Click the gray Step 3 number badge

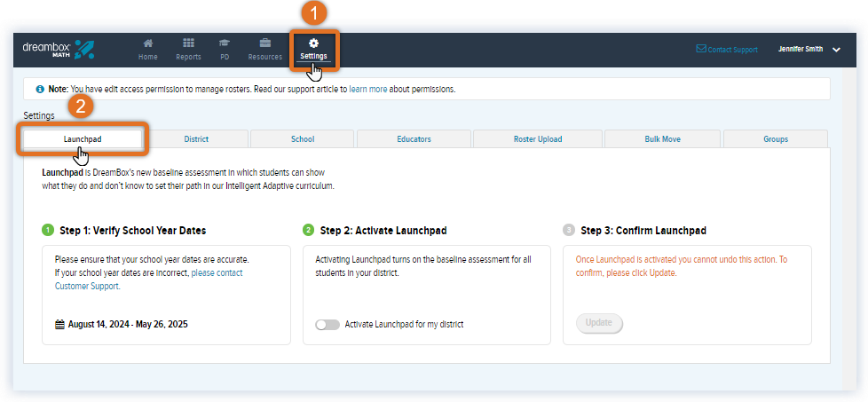click(x=569, y=231)
